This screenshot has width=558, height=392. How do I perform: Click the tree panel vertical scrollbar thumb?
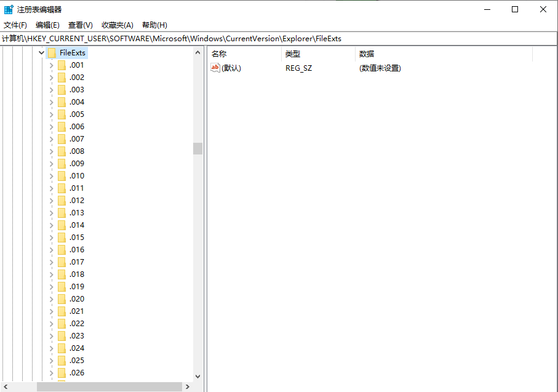(198, 148)
